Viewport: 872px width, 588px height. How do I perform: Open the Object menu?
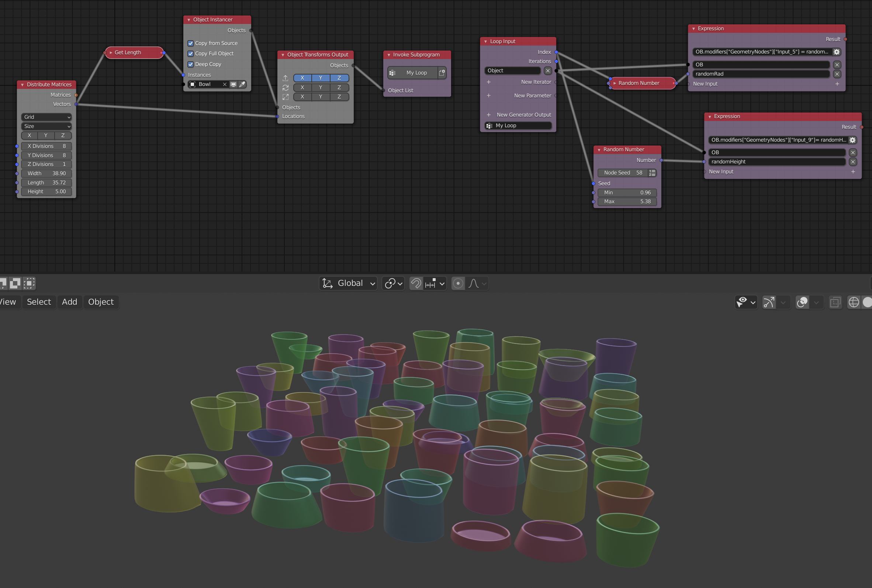101,302
